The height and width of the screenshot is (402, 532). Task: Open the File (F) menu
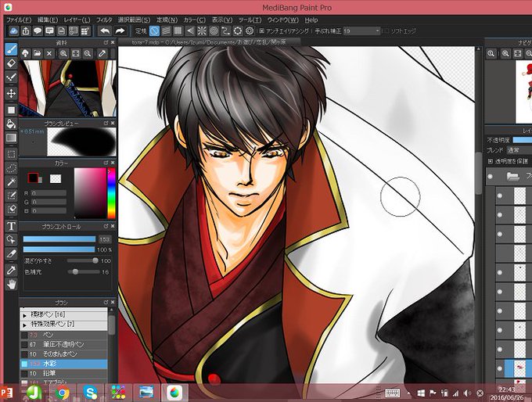[x=19, y=20]
